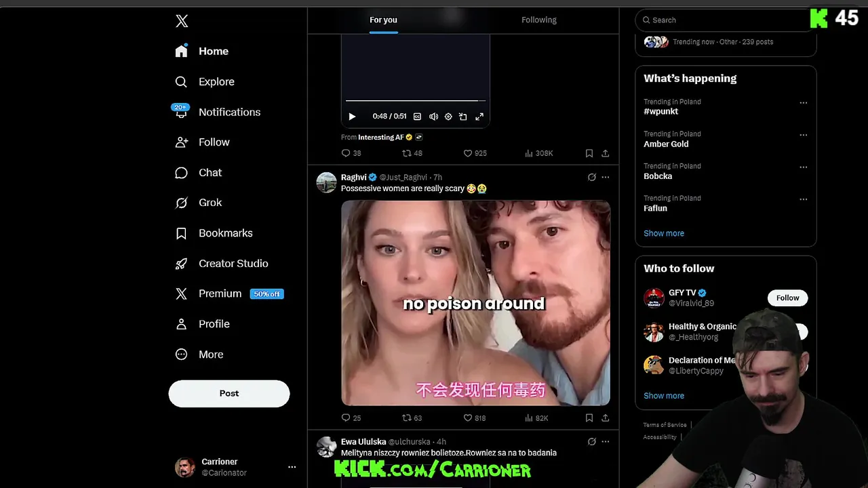
Task: Play the video at 0:48
Action: pyautogui.click(x=352, y=117)
